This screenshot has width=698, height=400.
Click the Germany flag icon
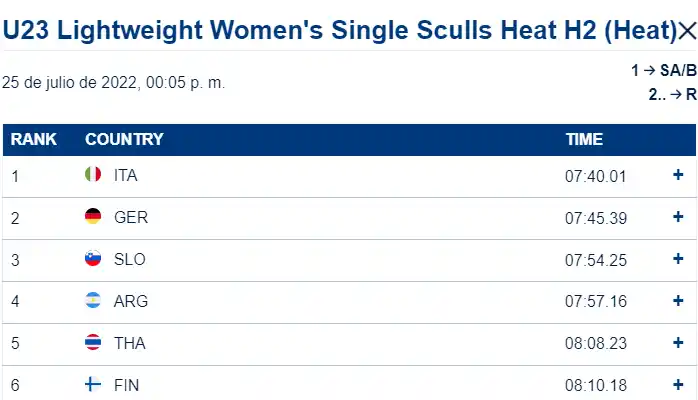click(x=93, y=217)
